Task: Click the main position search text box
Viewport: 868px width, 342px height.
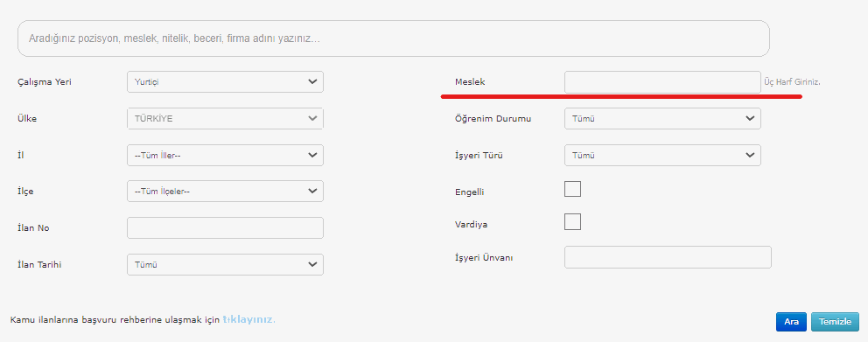Action: point(394,38)
